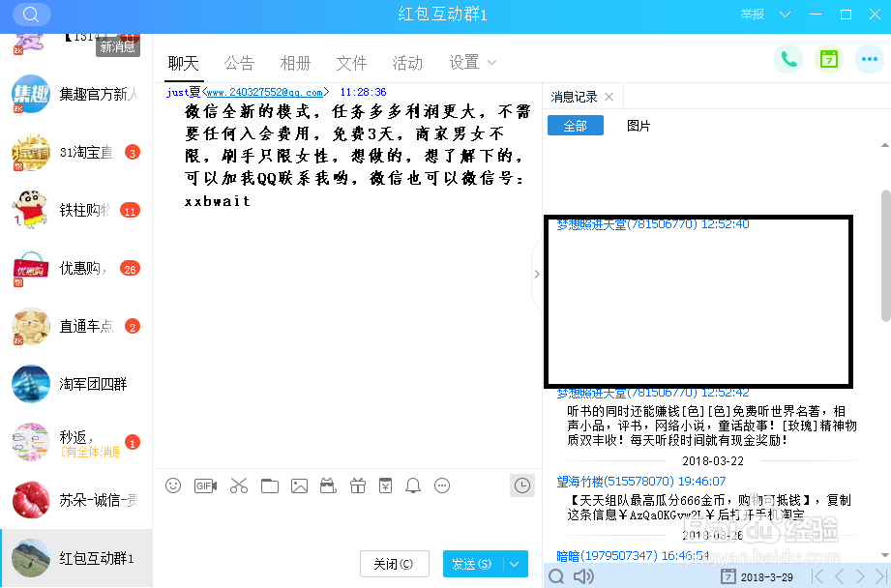Open the www.2403275520qq.com sender link
Screen dimensions: 891x588
coord(265,92)
